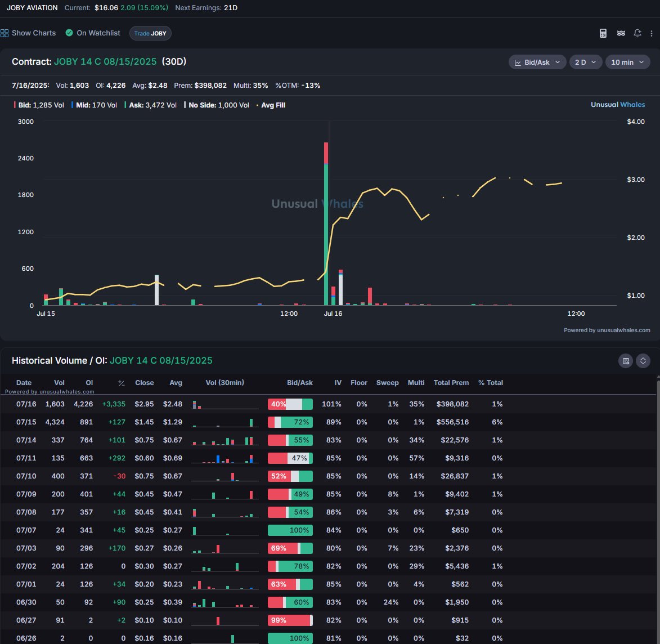
Task: Sort table by Date column
Action: tap(24, 382)
